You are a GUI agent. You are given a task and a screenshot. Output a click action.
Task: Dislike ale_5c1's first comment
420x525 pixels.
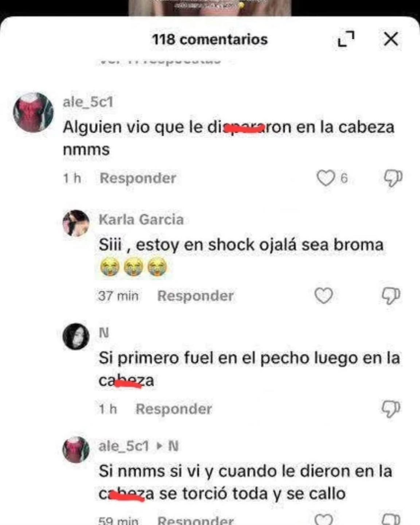tap(393, 178)
